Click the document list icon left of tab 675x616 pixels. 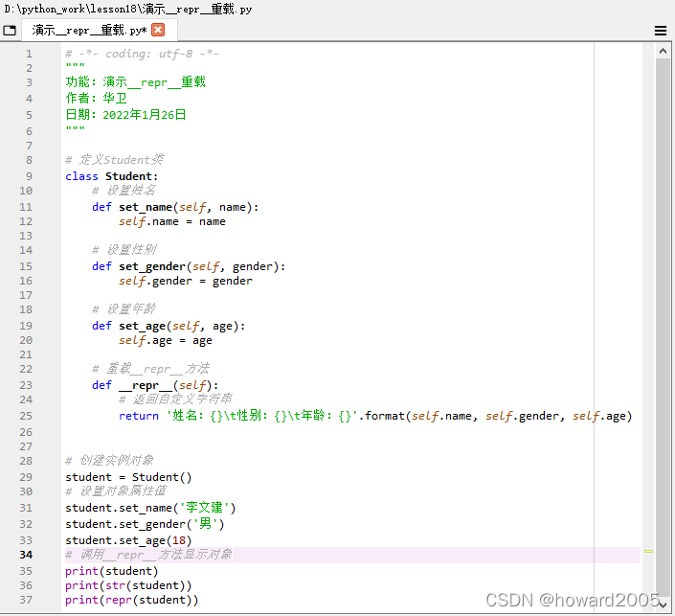pyautogui.click(x=10, y=30)
